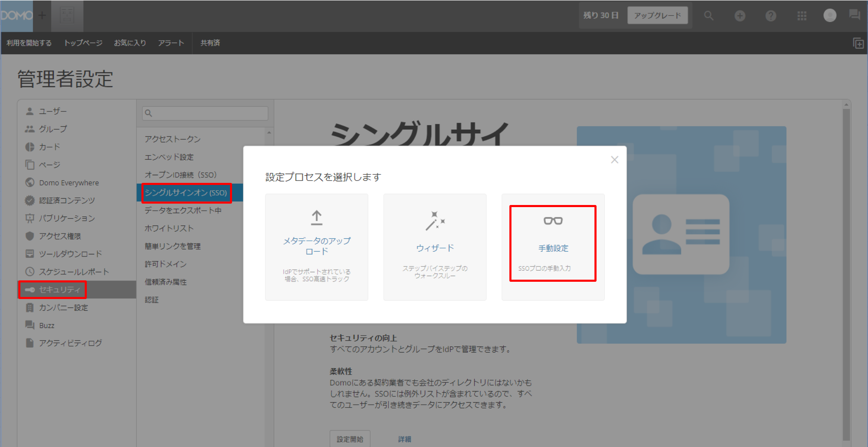868x447 pixels.
Task: Select グループ in admin sidebar
Action: coord(77,129)
